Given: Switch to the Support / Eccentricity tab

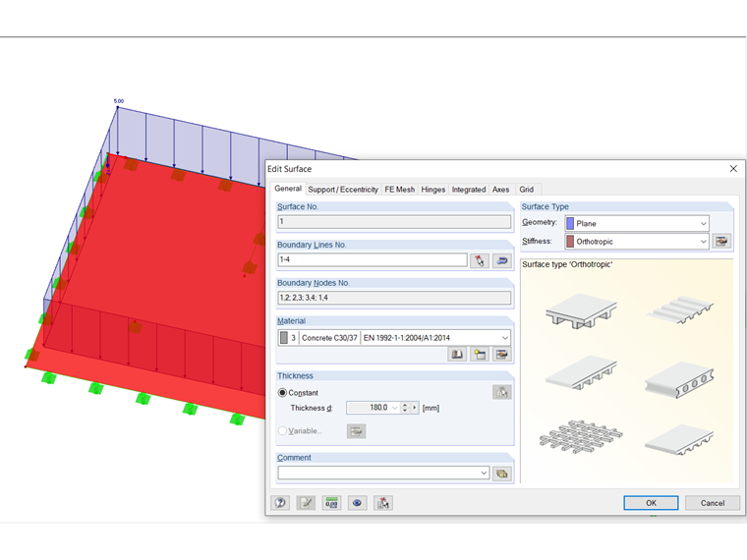Looking at the screenshot, I should tap(343, 190).
